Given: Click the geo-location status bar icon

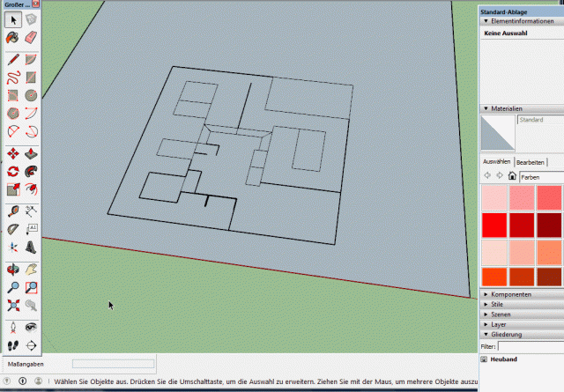Looking at the screenshot, I should pyautogui.click(x=6, y=381).
